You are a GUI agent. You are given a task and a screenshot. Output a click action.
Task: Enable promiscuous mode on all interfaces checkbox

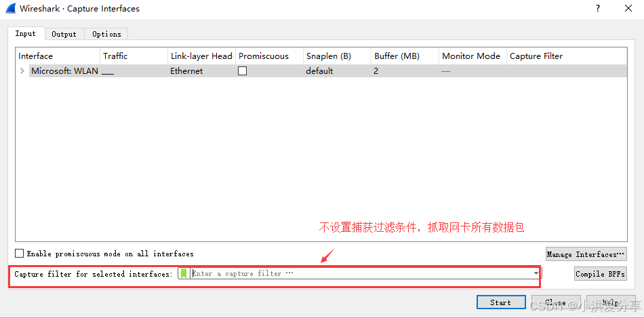pyautogui.click(x=19, y=254)
